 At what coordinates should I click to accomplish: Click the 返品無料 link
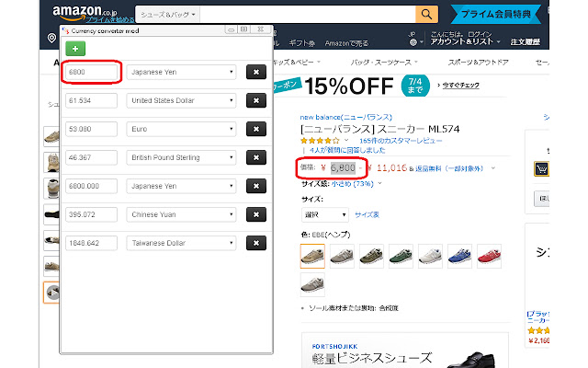428,169
